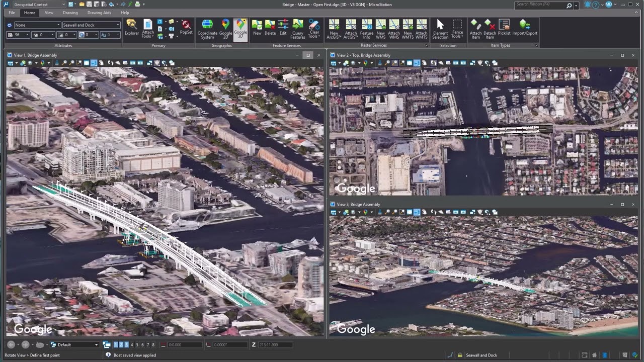
Task: Select the Google 3D option
Action: coord(240,29)
